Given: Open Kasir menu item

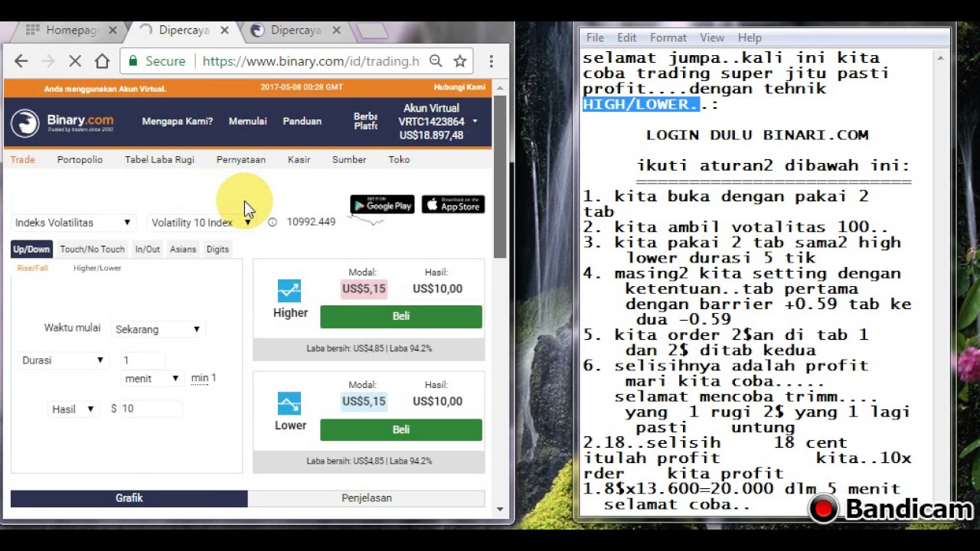Looking at the screenshot, I should tap(299, 159).
